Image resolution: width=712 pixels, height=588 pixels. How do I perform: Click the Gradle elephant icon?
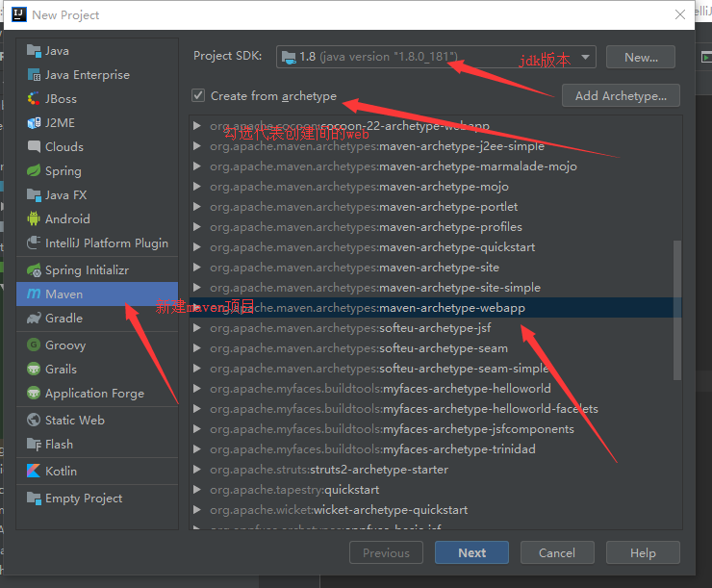point(34,318)
